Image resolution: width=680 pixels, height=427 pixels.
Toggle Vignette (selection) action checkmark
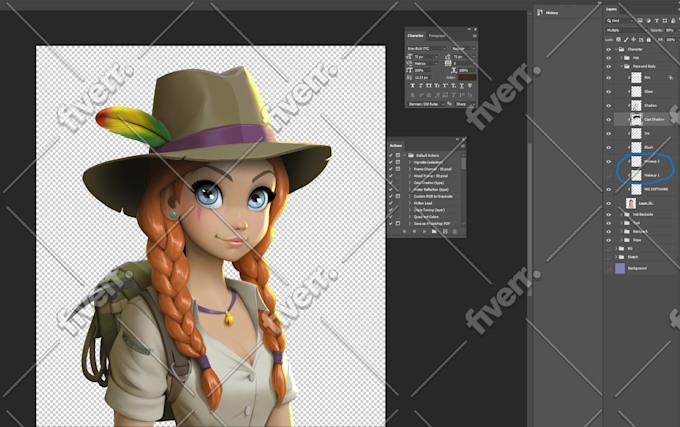(390, 162)
